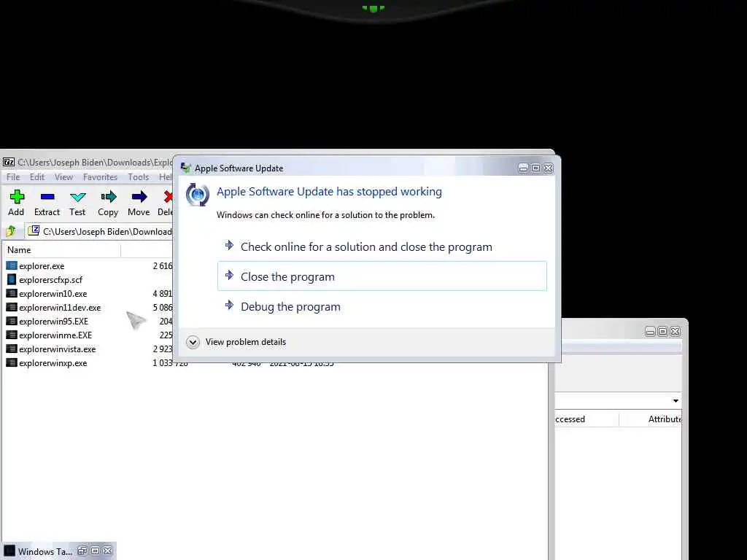
Task: Click the Move toolbar icon in 7-Zip
Action: coord(139,197)
